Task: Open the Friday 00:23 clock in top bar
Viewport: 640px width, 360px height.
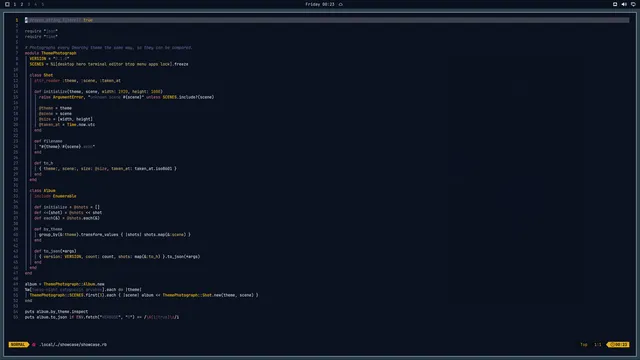Action: click(320, 4)
